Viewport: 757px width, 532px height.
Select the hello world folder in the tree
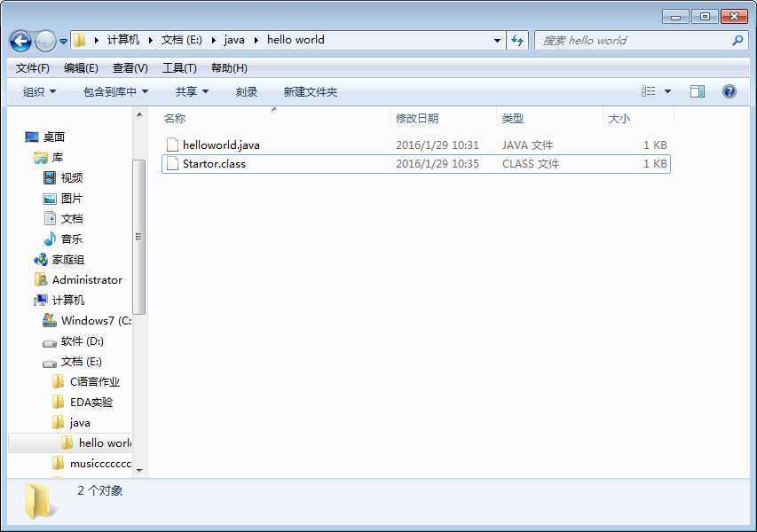pos(70,442)
